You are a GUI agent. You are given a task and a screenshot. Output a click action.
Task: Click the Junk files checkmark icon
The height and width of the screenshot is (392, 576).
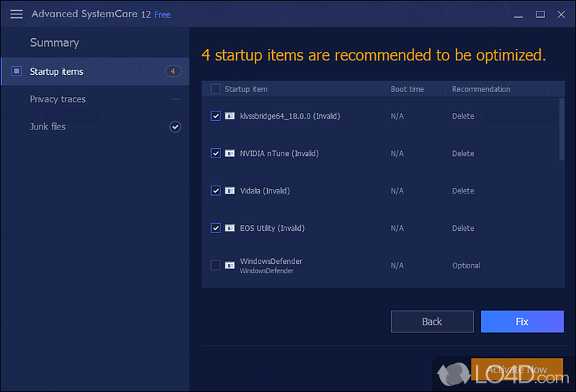pos(175,127)
